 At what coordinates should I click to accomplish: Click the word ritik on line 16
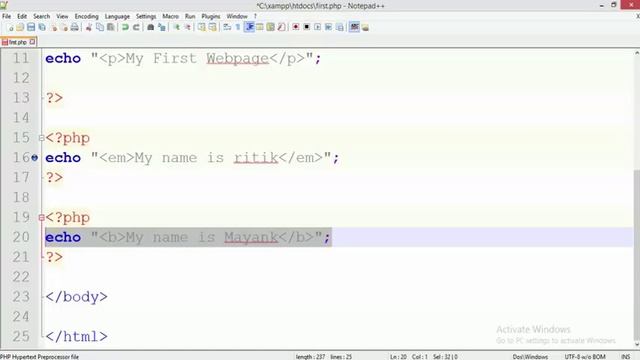pyautogui.click(x=256, y=158)
